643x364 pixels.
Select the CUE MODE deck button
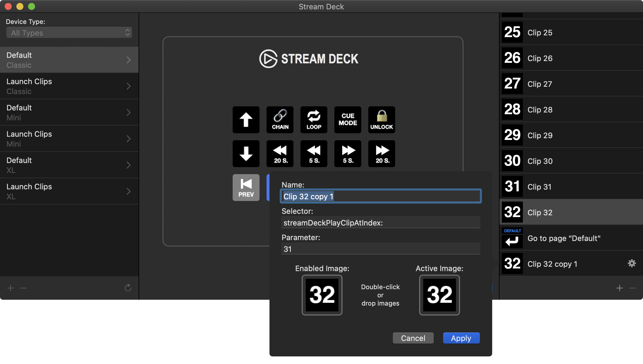348,120
